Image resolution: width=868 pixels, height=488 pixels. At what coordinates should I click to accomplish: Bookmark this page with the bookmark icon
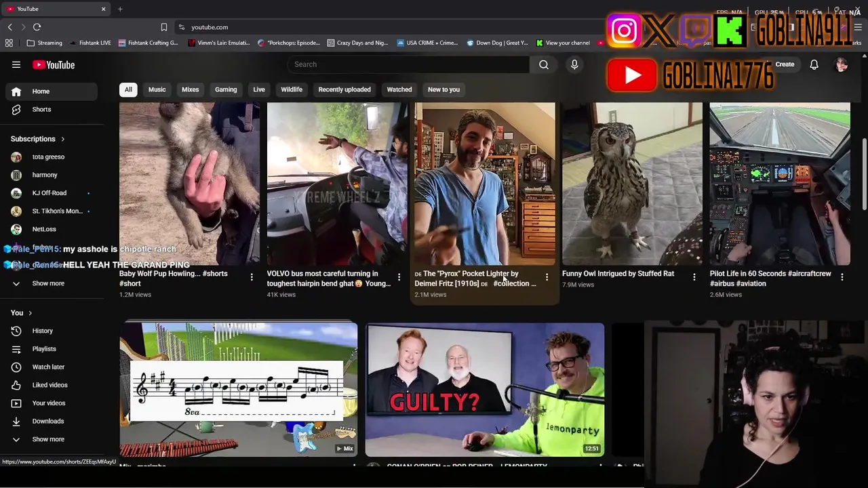[x=163, y=27]
